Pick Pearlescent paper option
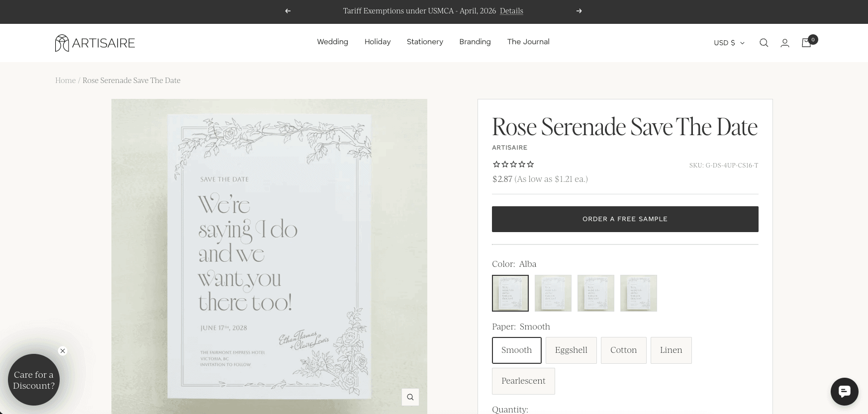 523,381
